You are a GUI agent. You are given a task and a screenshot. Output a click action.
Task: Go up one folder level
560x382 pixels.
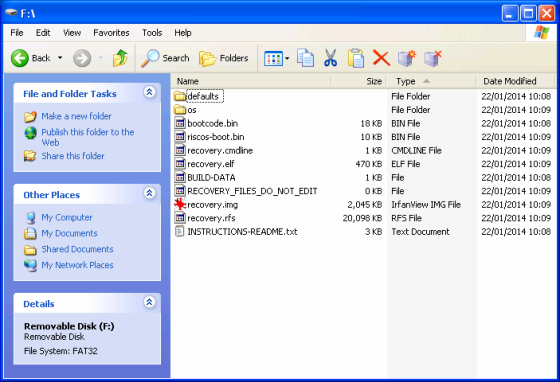tap(120, 58)
